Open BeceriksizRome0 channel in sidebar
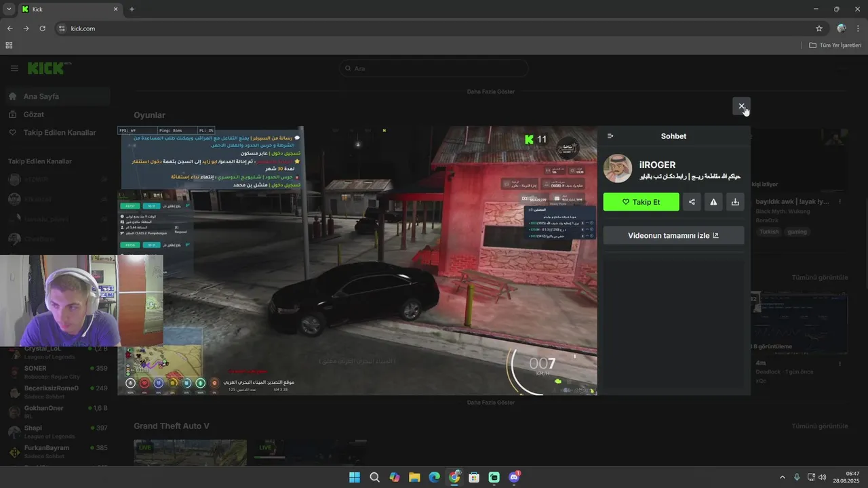Viewport: 868px width, 488px height. (x=57, y=392)
